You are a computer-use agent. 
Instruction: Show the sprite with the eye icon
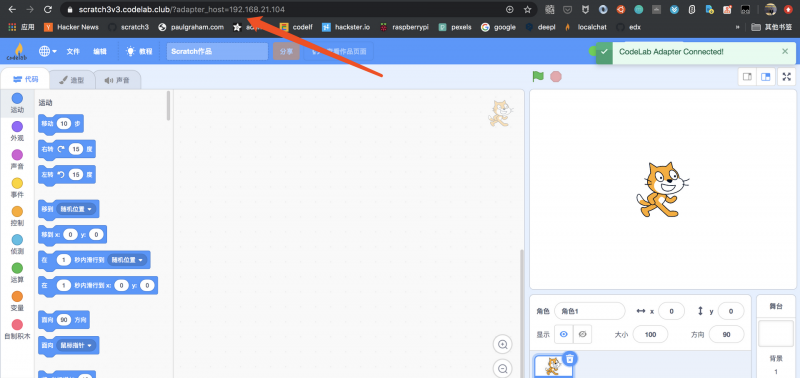coord(564,334)
